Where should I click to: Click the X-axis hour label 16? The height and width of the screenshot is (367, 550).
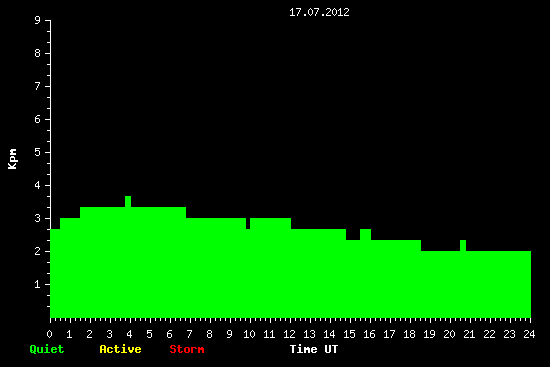(x=369, y=334)
